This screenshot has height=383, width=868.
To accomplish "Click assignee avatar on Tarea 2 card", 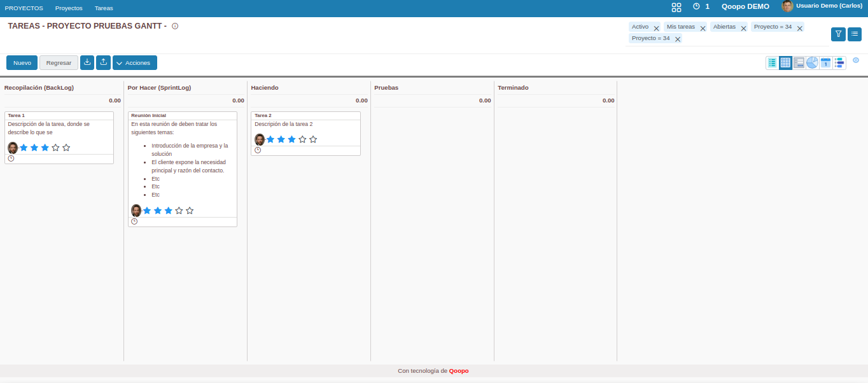I will pos(260,139).
